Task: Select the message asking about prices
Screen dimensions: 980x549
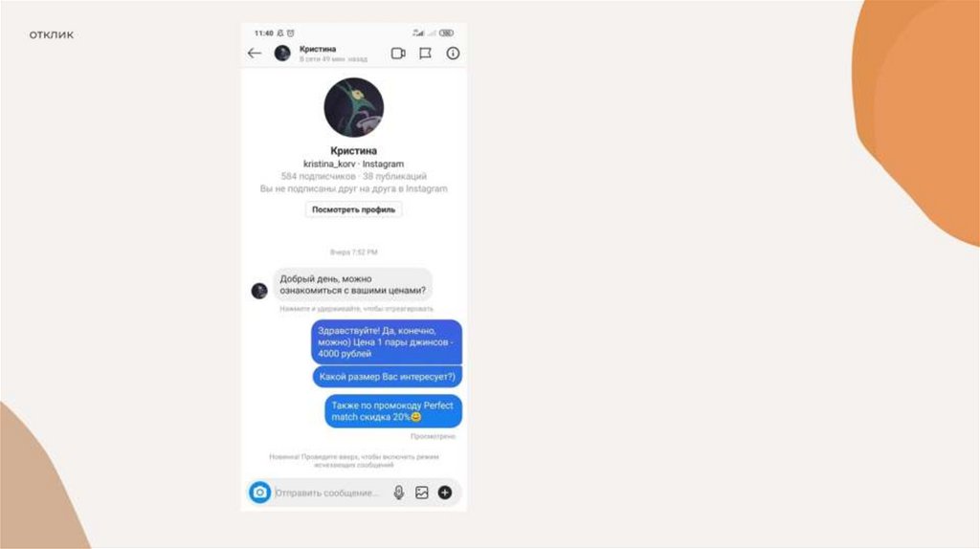Action: tap(352, 285)
